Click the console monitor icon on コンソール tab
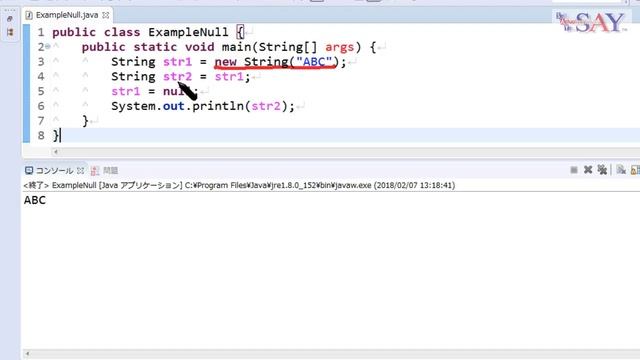640x360 pixels. (29, 171)
